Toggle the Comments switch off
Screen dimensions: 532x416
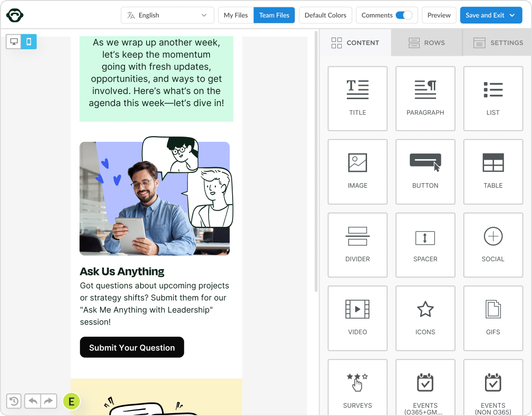point(404,15)
